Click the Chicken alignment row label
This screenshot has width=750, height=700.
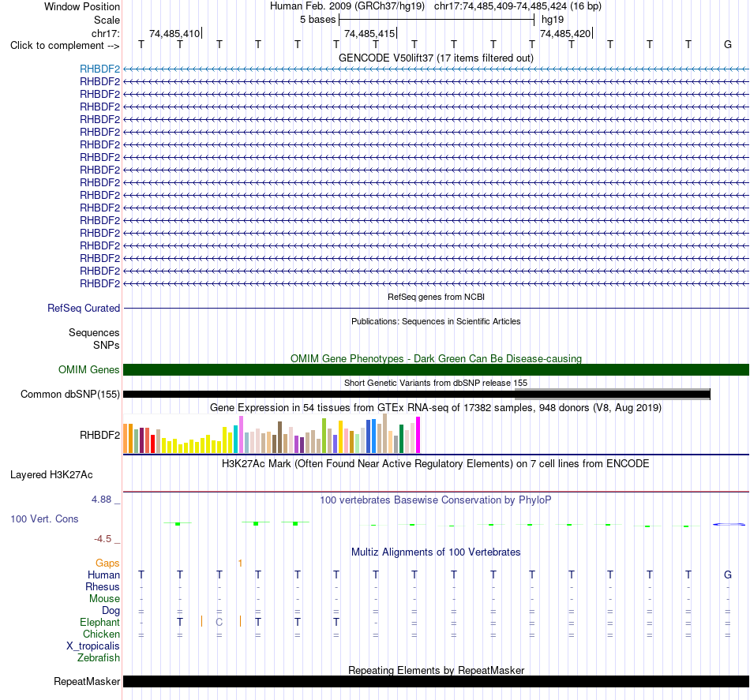[x=101, y=634]
